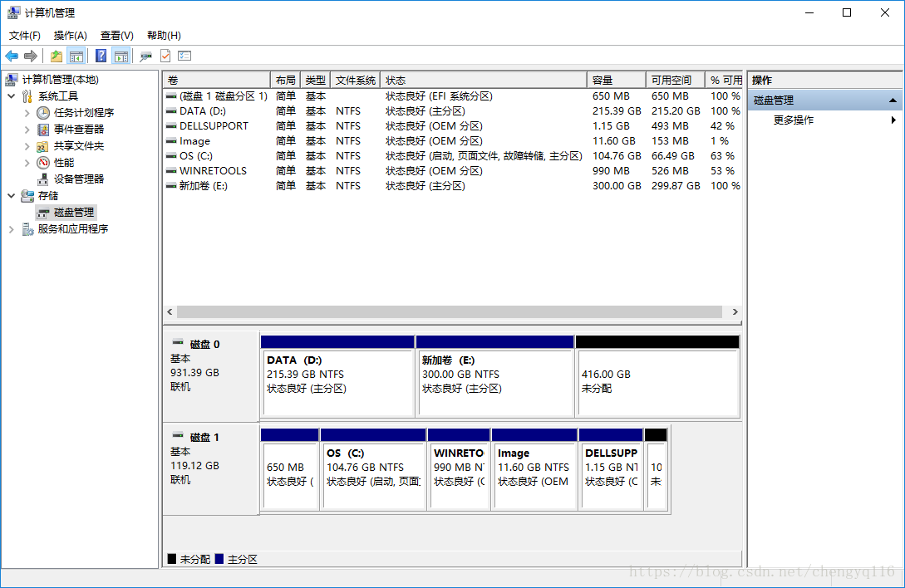Click the Event Viewer icon in tree
Image resolution: width=905 pixels, height=588 pixels.
point(43,130)
